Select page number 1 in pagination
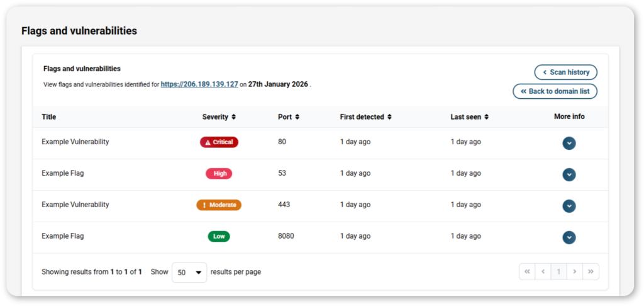 558,272
